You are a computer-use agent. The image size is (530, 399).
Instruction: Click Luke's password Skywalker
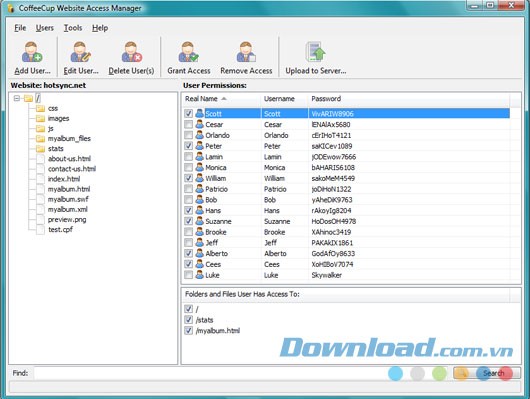coord(327,275)
